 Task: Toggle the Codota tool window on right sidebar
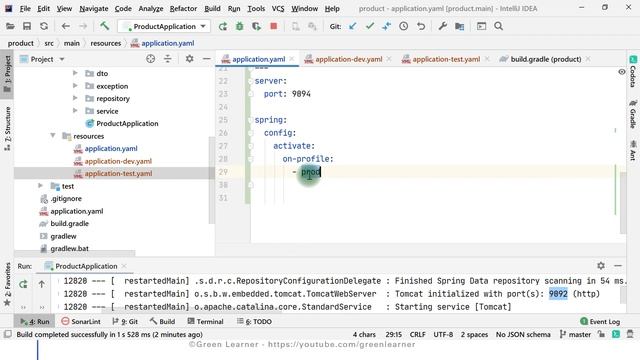(x=633, y=72)
